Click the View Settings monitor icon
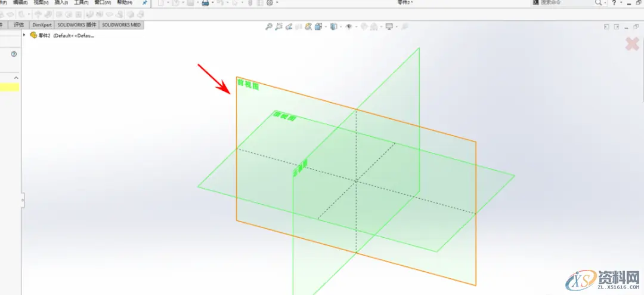Image resolution: width=644 pixels, height=295 pixels. tap(389, 27)
